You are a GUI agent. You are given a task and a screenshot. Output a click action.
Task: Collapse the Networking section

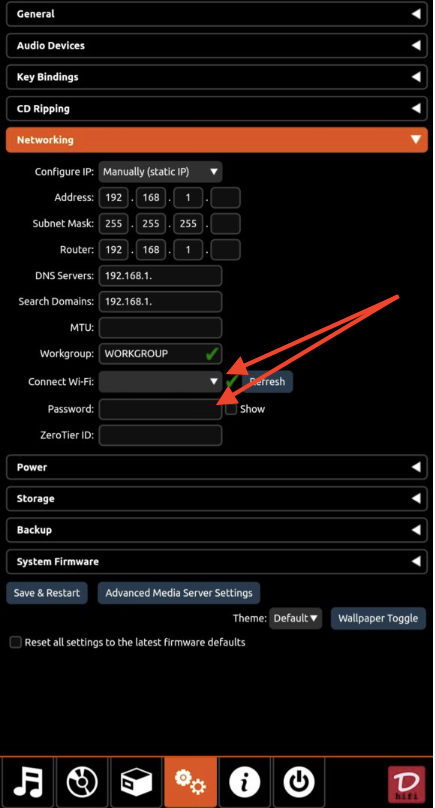tap(217, 140)
